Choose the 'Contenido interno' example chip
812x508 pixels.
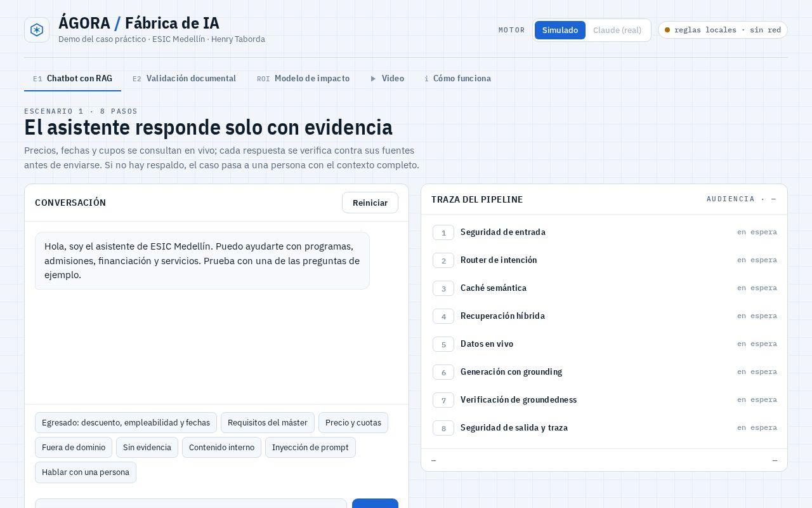tap(221, 448)
